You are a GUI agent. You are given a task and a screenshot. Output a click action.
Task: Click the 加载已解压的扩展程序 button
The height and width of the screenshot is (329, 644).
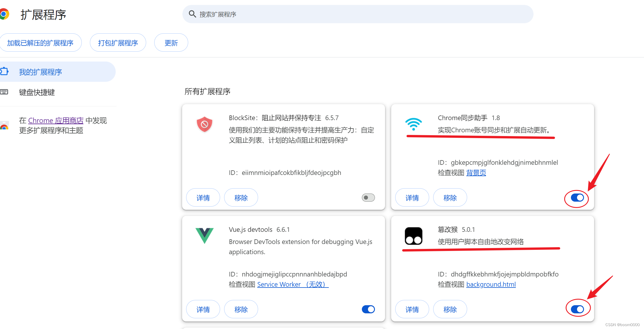(x=40, y=43)
